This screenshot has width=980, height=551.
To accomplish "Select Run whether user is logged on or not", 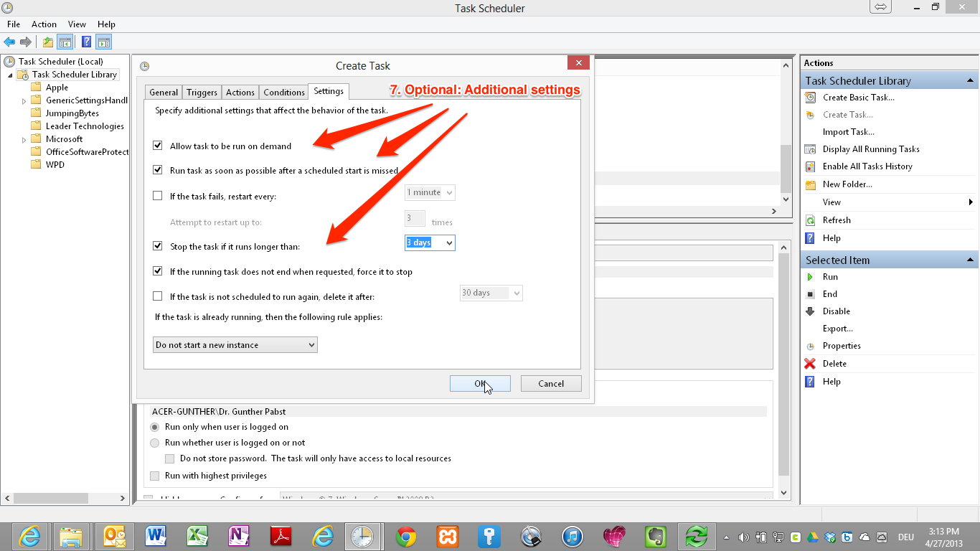I will [155, 443].
